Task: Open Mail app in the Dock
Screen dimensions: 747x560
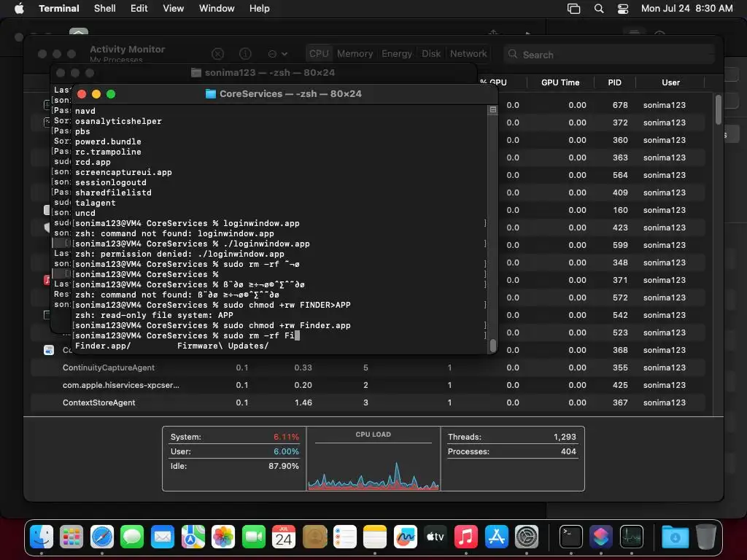Action: click(x=163, y=537)
